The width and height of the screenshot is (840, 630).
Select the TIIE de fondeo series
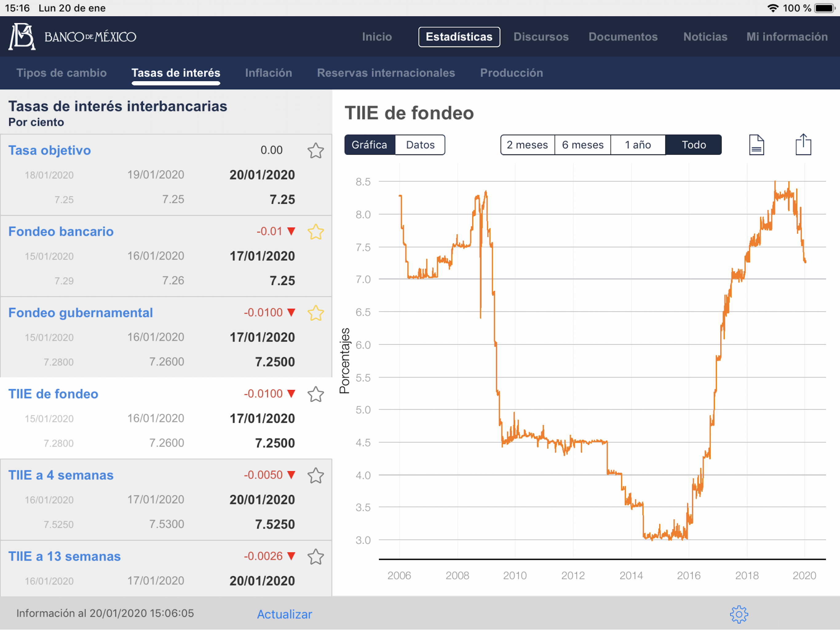pyautogui.click(x=53, y=394)
